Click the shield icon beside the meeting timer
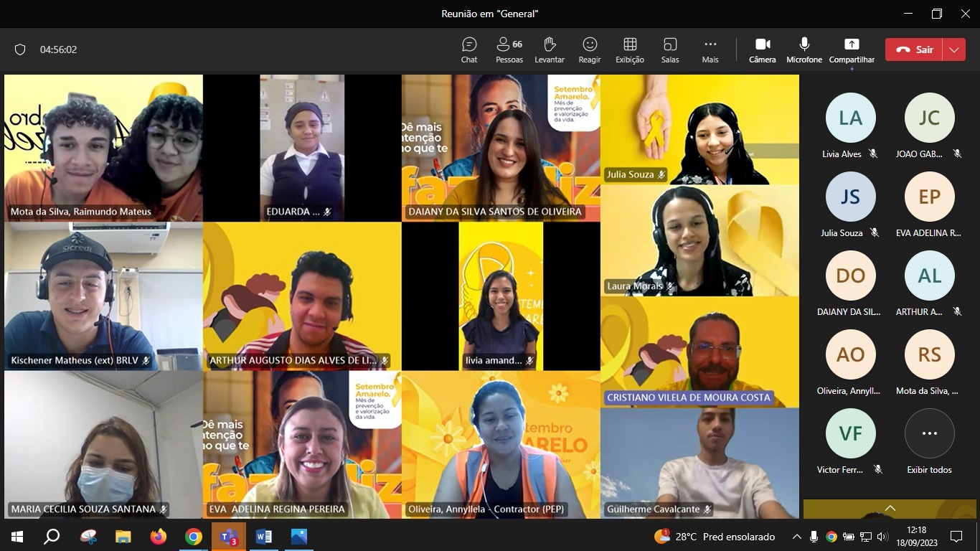 20,50
